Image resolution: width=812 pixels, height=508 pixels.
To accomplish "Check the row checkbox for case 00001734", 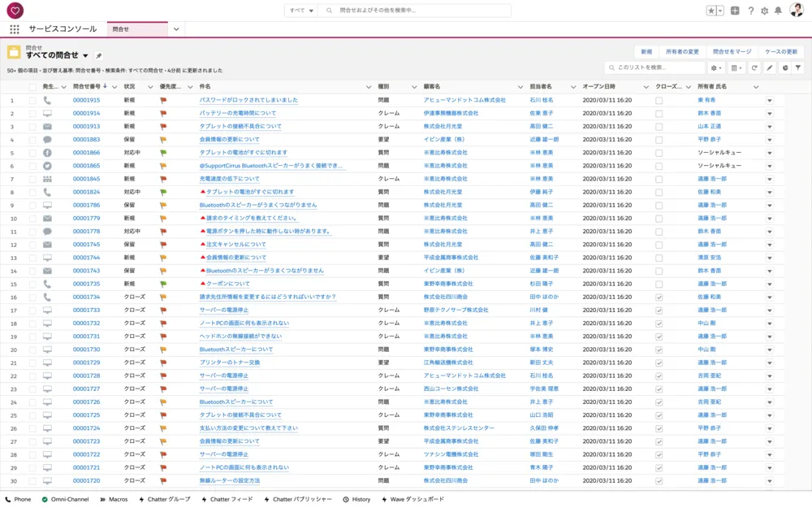I will point(32,297).
